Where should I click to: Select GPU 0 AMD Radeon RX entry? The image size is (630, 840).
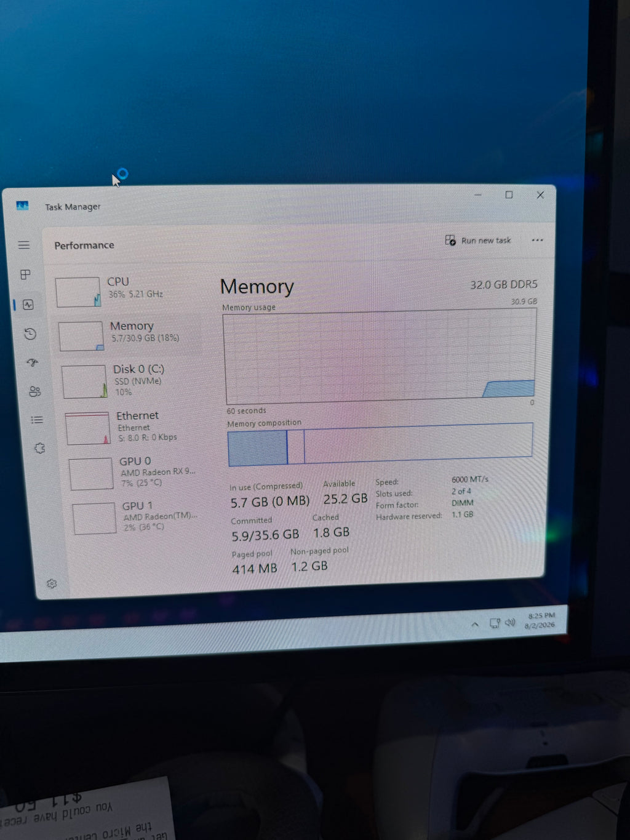click(138, 473)
